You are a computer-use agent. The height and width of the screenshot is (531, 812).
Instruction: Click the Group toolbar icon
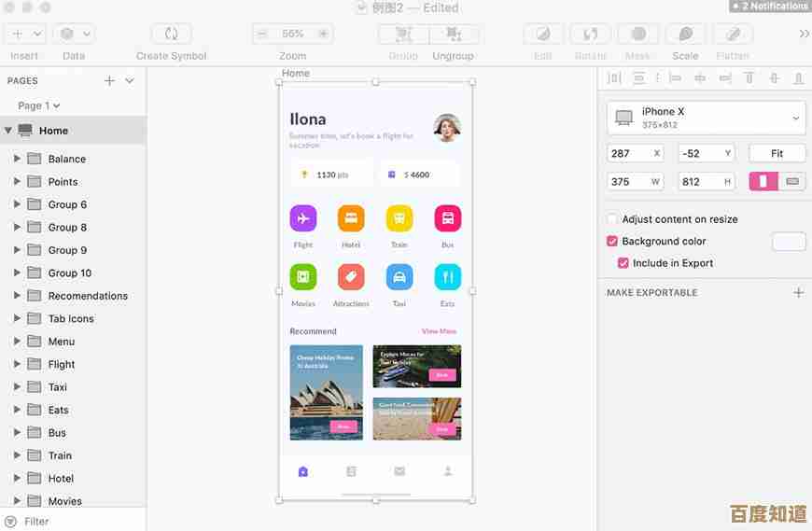click(x=403, y=34)
